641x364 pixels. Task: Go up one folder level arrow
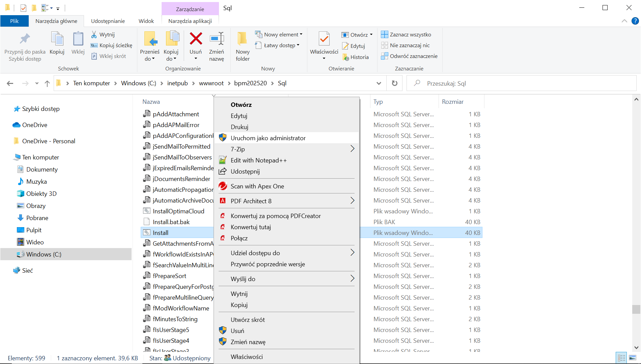[x=47, y=83]
